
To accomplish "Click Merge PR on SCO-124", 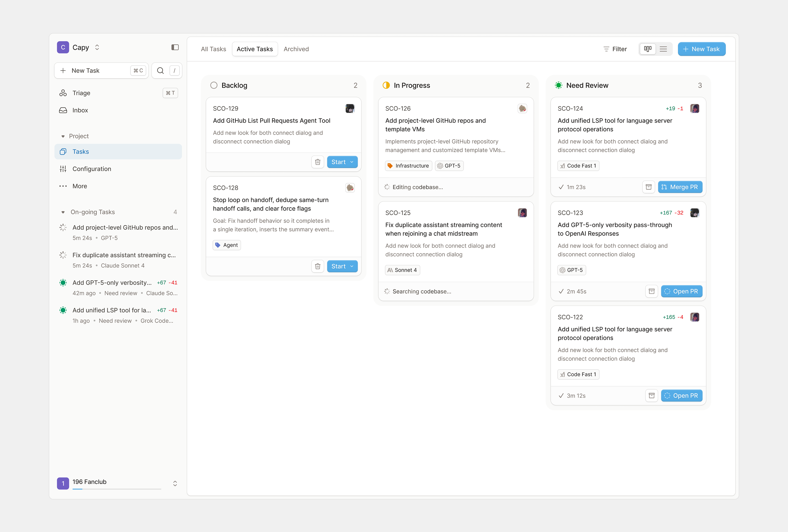I will coord(680,187).
